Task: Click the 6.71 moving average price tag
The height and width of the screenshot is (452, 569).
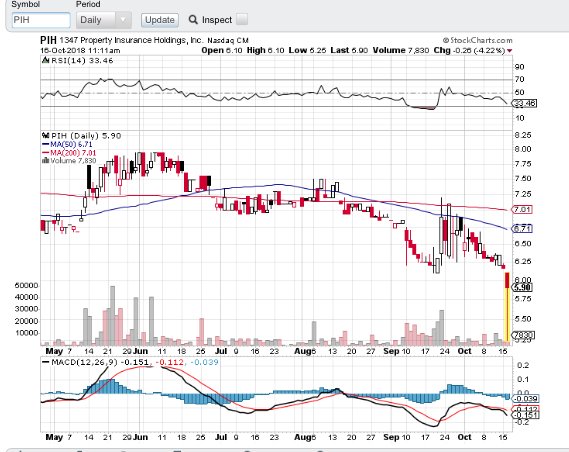Action: coord(522,229)
